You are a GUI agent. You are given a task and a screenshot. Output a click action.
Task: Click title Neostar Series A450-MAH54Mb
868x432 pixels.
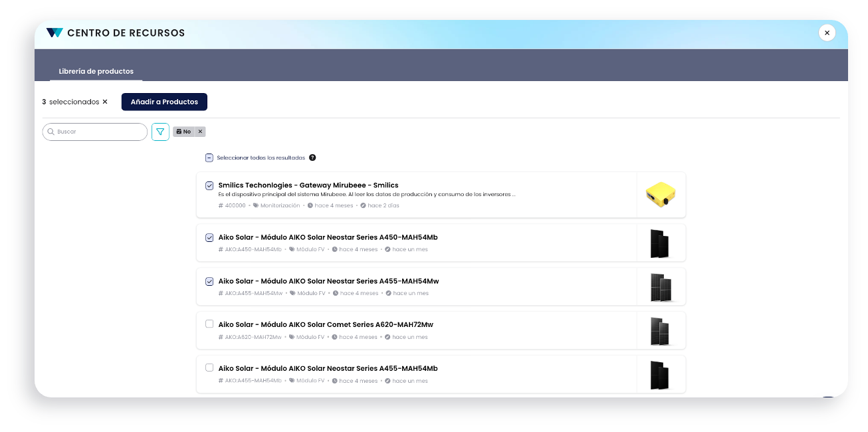[x=328, y=237]
